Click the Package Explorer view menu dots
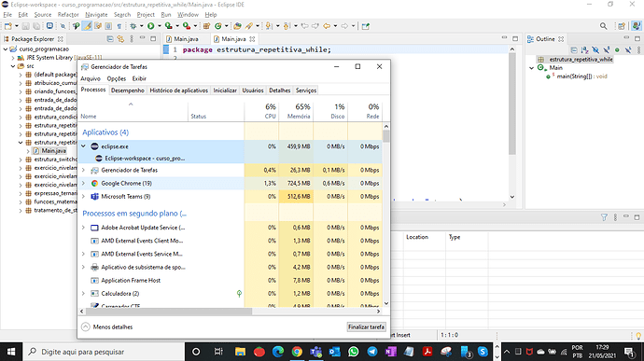644x361 pixels. (x=132, y=39)
